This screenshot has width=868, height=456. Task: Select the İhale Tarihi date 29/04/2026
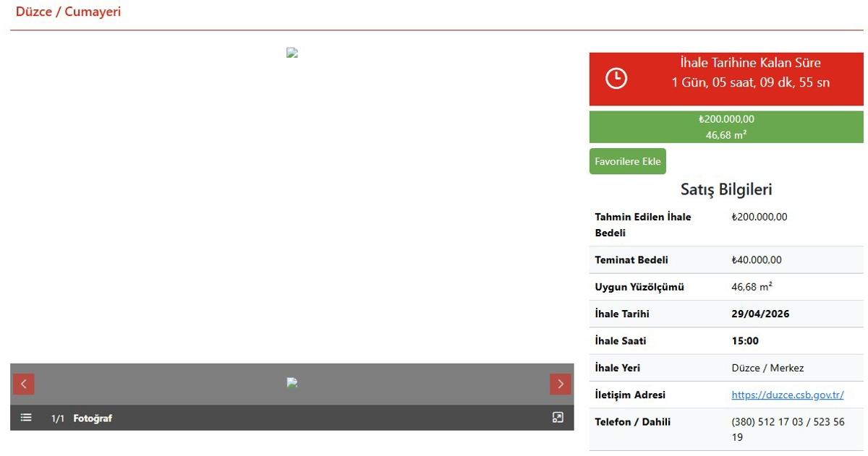pyautogui.click(x=760, y=314)
